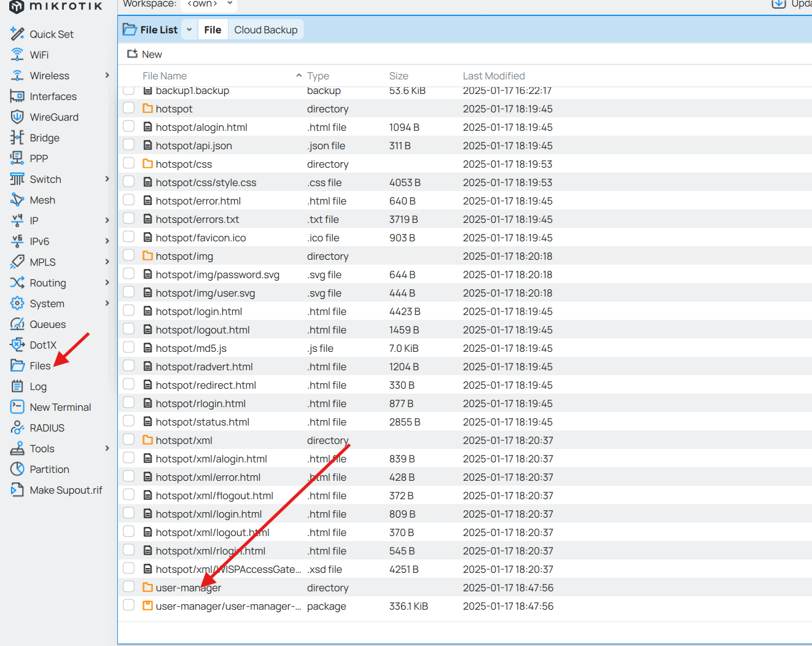Viewport: 812px width, 646px height.
Task: Click the System gear icon
Action: (x=17, y=303)
